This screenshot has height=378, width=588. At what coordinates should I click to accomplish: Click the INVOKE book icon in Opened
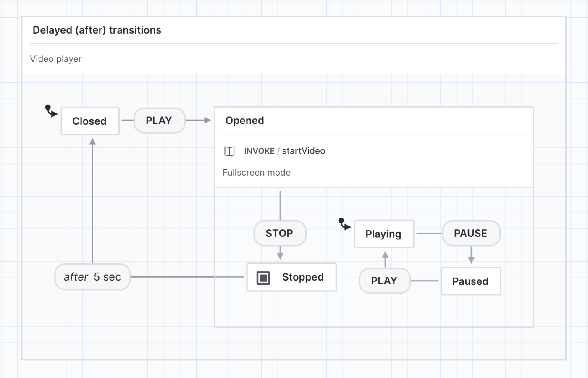point(229,151)
